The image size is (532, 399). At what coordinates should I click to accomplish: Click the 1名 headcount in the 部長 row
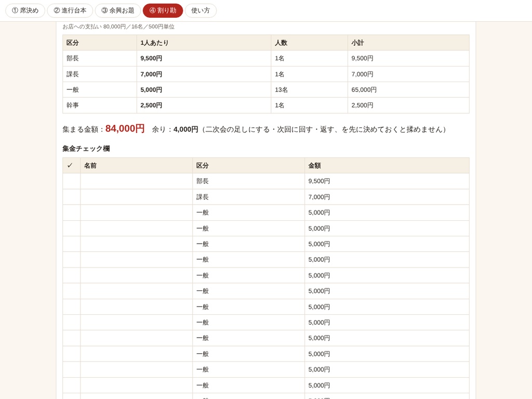point(310,58)
